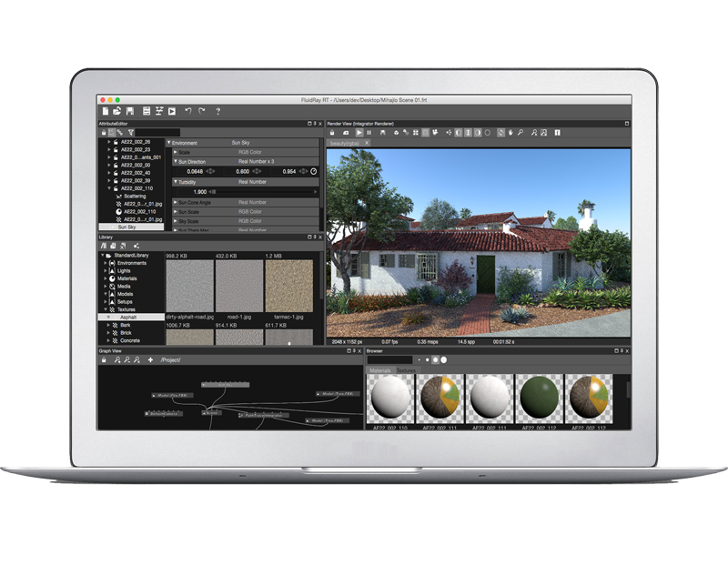Expand the AE22_002_26 tree node
The width and height of the screenshot is (728, 565).
point(109,142)
